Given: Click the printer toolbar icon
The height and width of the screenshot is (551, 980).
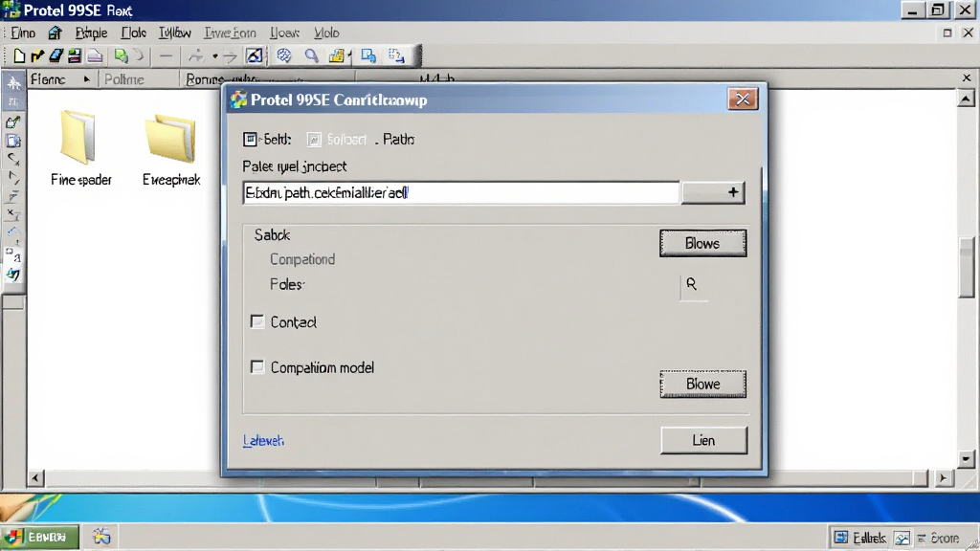Looking at the screenshot, I should click(95, 56).
